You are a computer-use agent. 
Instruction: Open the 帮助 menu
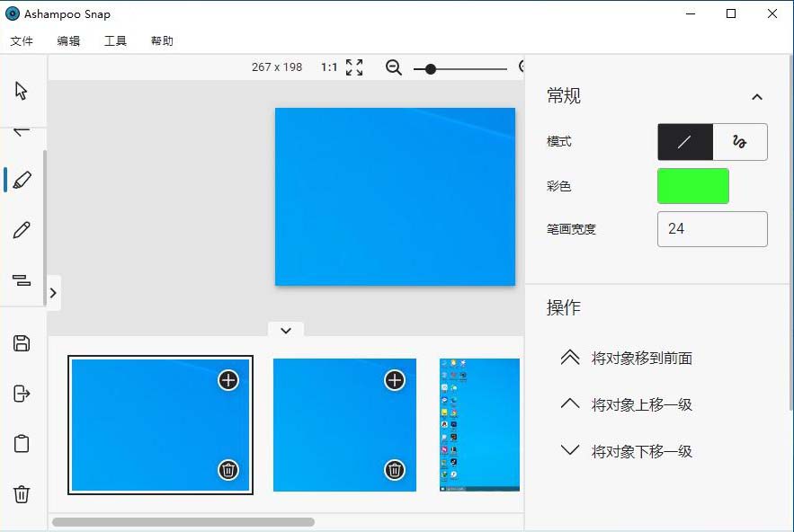[162, 41]
